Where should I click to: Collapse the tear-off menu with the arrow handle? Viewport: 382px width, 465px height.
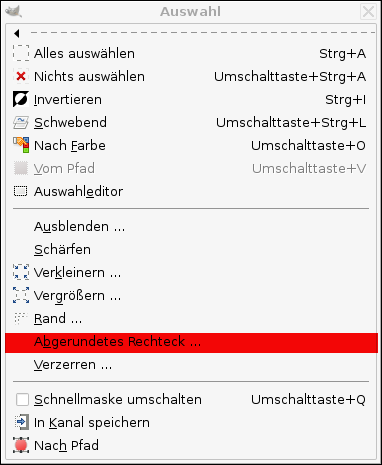coord(17,33)
